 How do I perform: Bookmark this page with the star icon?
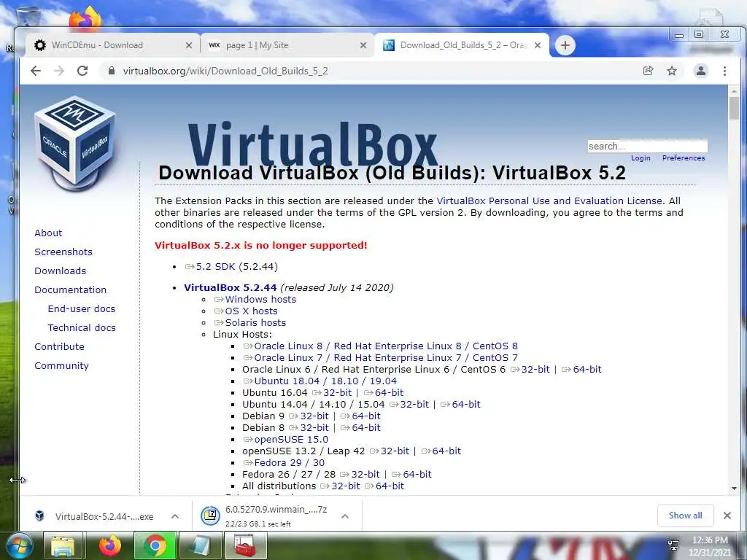coord(672,71)
